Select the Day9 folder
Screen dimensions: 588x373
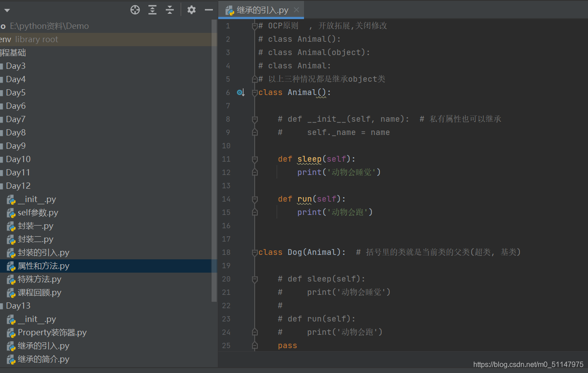coord(16,146)
